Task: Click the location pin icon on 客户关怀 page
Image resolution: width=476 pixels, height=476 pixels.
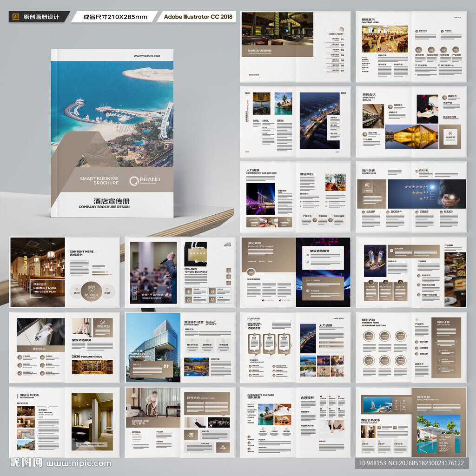Action: pyautogui.click(x=367, y=185)
